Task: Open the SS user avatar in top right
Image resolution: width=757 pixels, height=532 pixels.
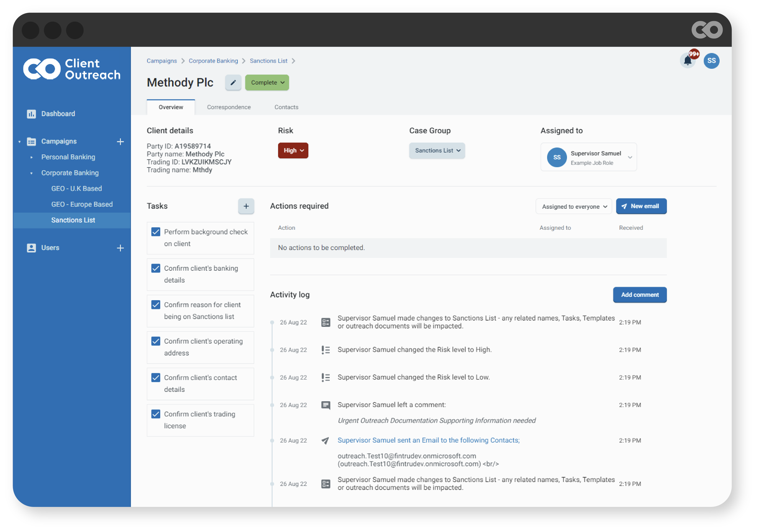Action: point(711,61)
